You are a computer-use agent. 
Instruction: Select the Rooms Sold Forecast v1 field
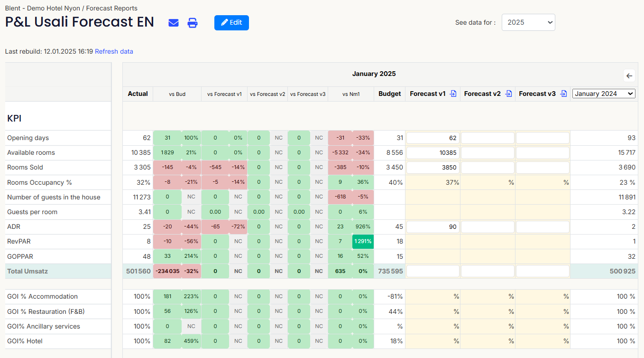coord(432,168)
